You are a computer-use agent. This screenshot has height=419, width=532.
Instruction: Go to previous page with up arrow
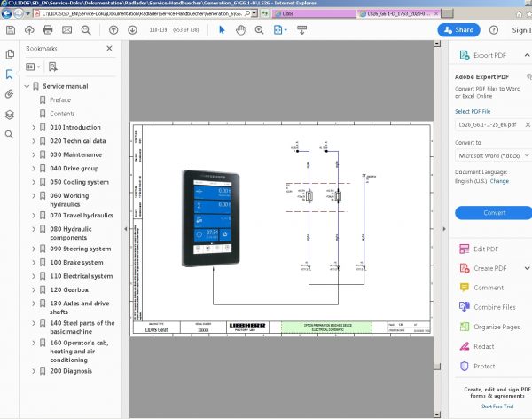pyautogui.click(x=113, y=30)
